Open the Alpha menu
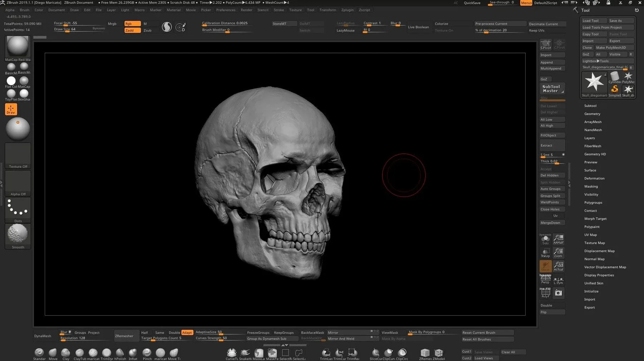 click(x=10, y=10)
